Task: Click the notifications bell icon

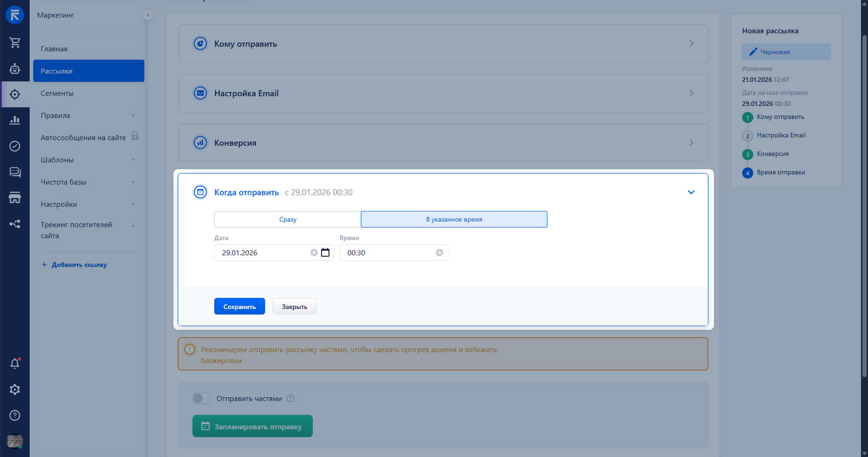Action: 15,364
